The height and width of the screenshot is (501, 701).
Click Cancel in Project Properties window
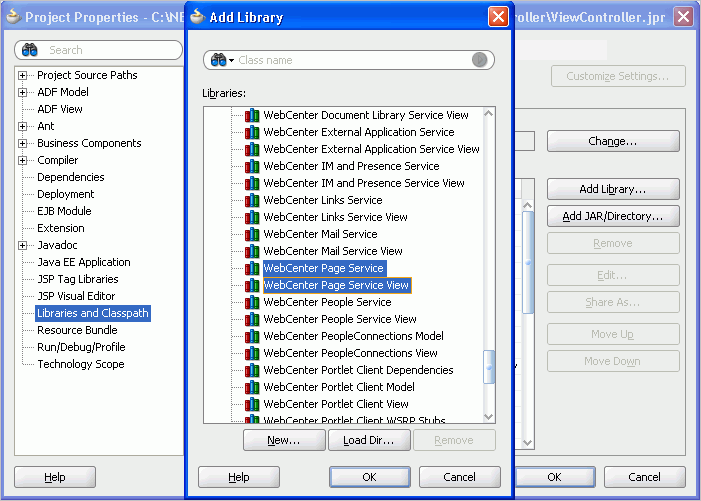[644, 477]
